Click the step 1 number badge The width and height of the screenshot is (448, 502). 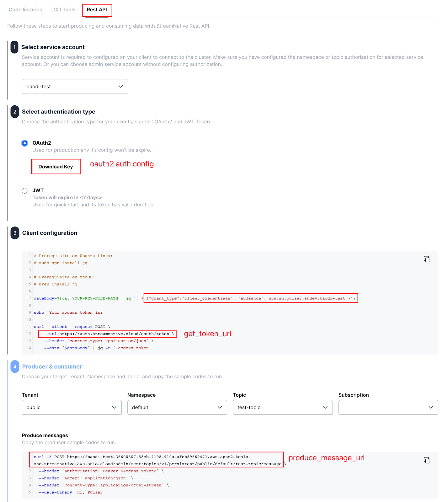pyautogui.click(x=14, y=47)
